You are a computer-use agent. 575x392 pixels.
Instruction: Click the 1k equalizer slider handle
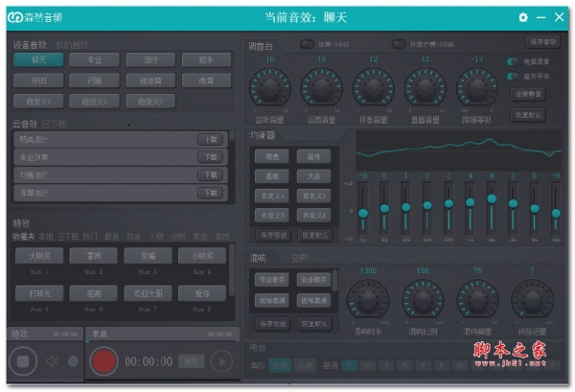click(x=471, y=202)
